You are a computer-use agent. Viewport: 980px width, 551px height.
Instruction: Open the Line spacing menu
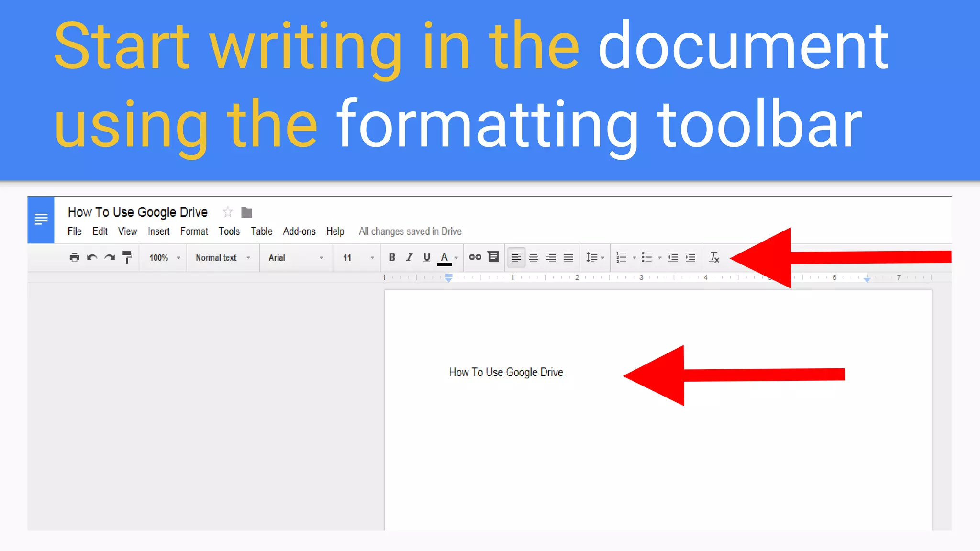pyautogui.click(x=595, y=257)
